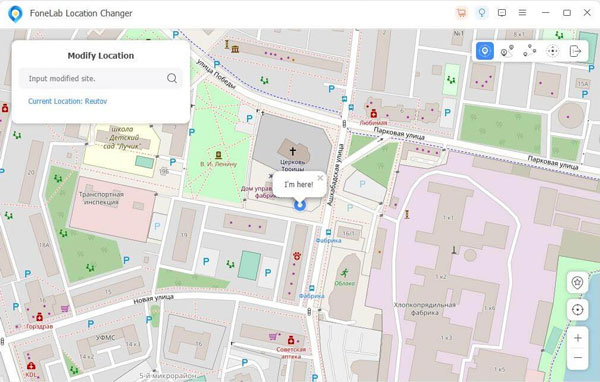Click the exit mode icon in toolbar

pos(575,51)
